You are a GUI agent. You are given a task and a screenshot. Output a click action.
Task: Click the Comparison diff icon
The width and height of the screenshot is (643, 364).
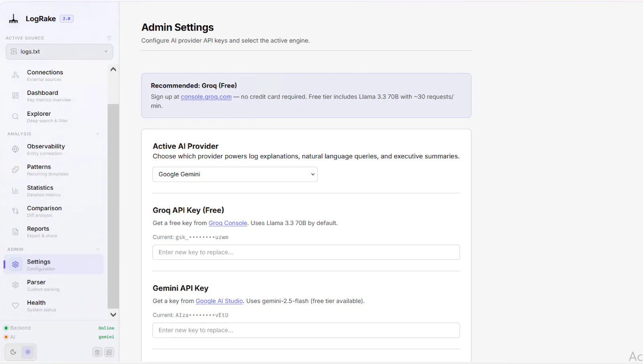[15, 211]
